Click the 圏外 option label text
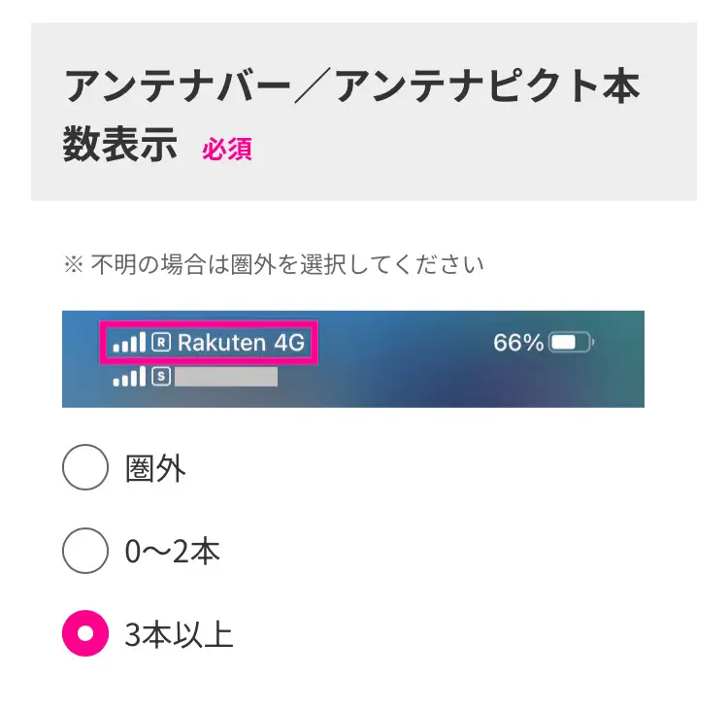Screen dimensions: 728x711 (x=155, y=468)
